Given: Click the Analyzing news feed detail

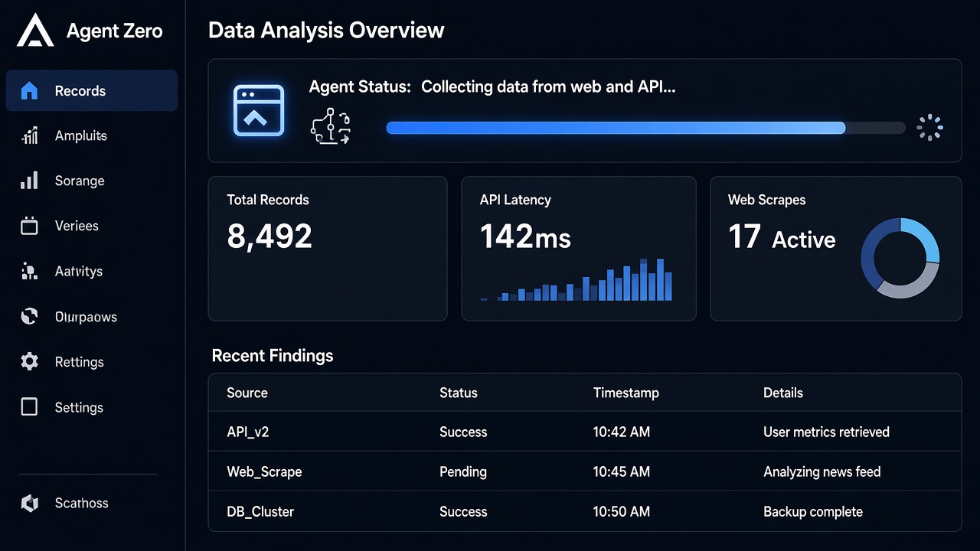Looking at the screenshot, I should click(822, 471).
